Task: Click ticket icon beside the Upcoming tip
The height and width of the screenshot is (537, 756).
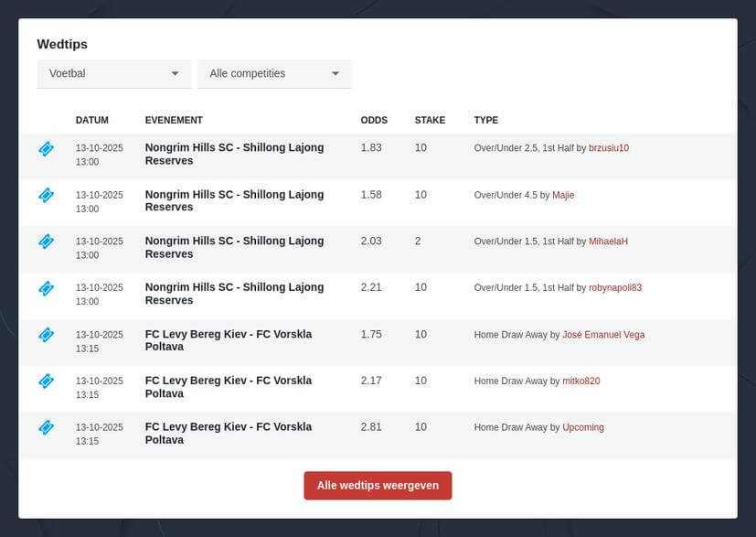Action: tap(46, 427)
